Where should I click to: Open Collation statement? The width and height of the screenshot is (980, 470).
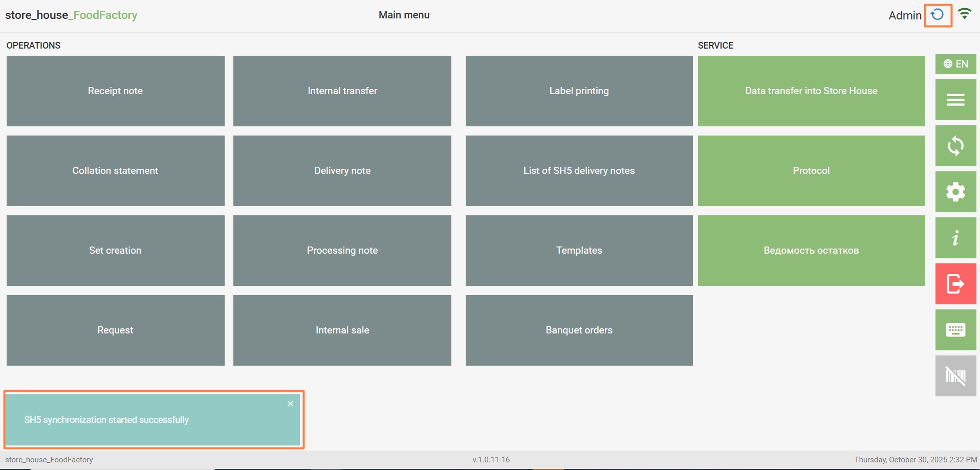tap(115, 171)
